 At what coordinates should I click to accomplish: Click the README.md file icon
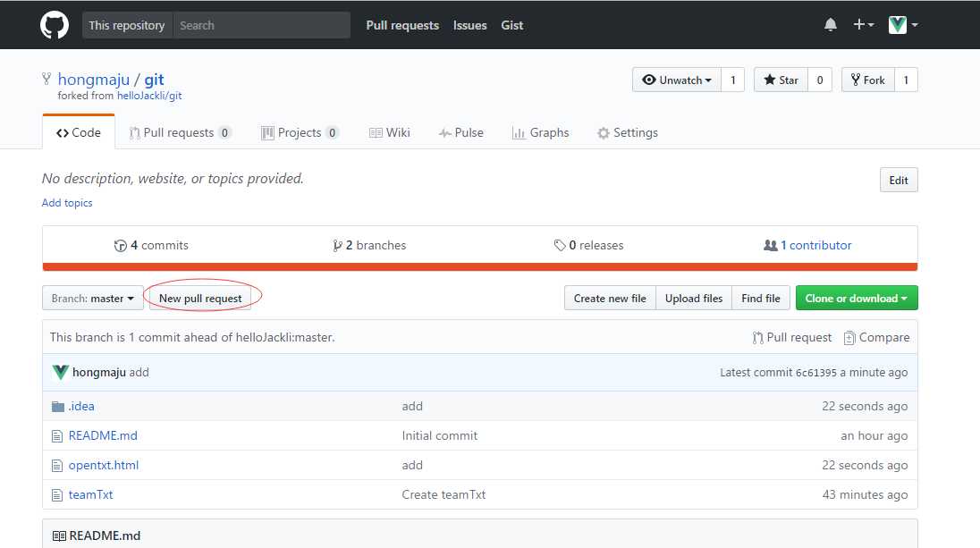(58, 436)
